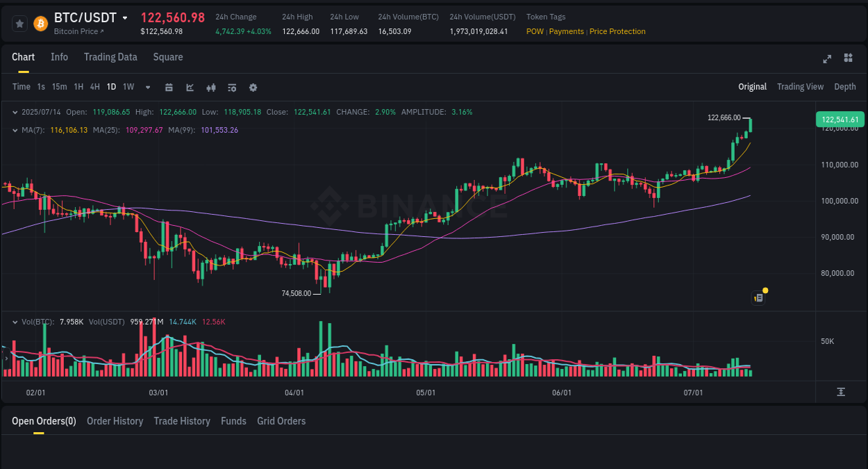Screen dimensions: 868x469
Task: Open the Bitcoin Price link
Action: [x=76, y=31]
